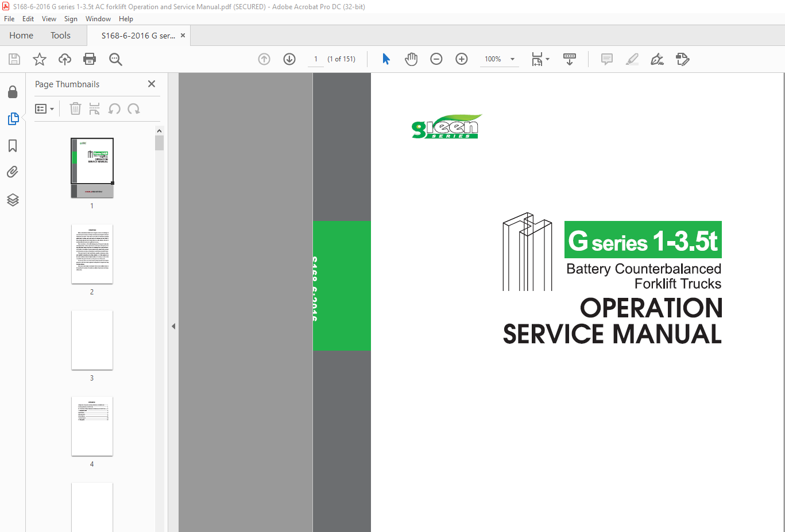Activate the Selection arrow tool

(x=386, y=59)
